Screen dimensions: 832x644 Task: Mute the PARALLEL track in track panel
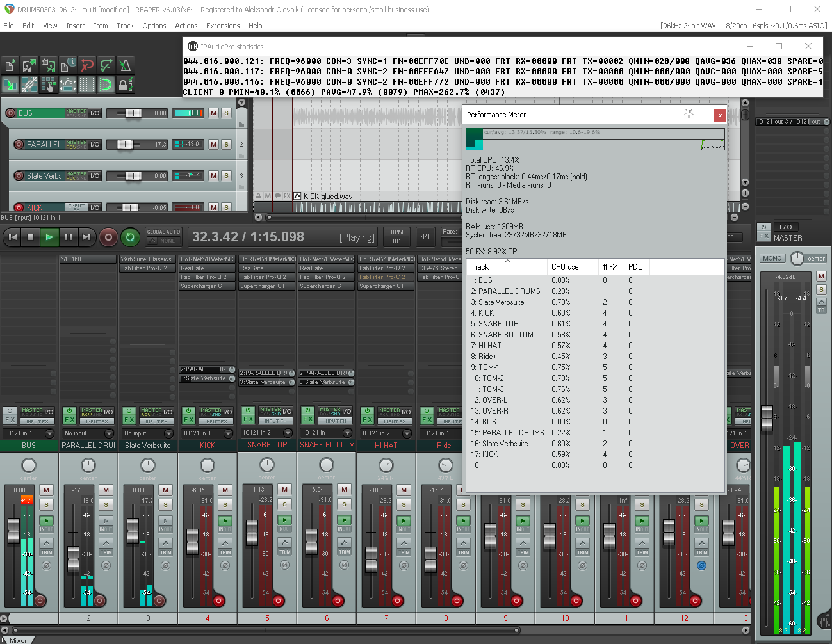click(x=214, y=145)
